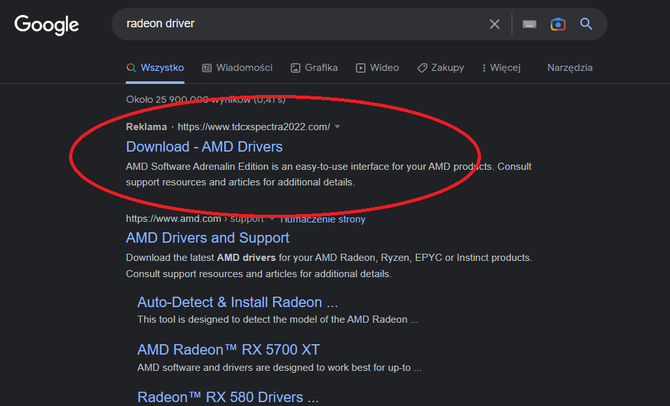Click the 'AMD software and drivers are designed' snippet
Screen dimensions: 670x406
coord(279,368)
